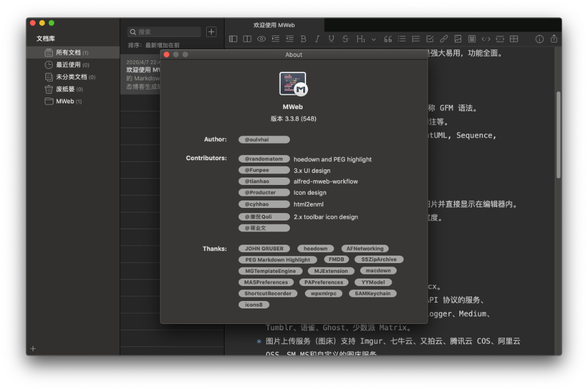Open the PAPreferences thanks link
The width and height of the screenshot is (588, 390).
pyautogui.click(x=324, y=283)
